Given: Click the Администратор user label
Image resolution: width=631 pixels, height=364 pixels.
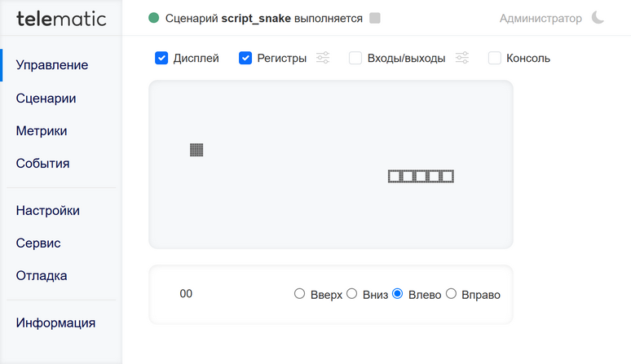Looking at the screenshot, I should [x=541, y=19].
